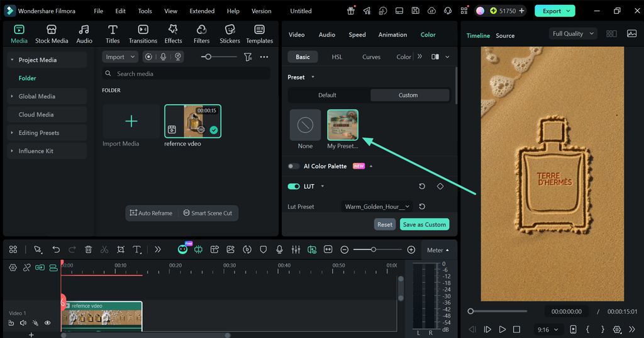Click the Search media field

[x=186, y=74]
